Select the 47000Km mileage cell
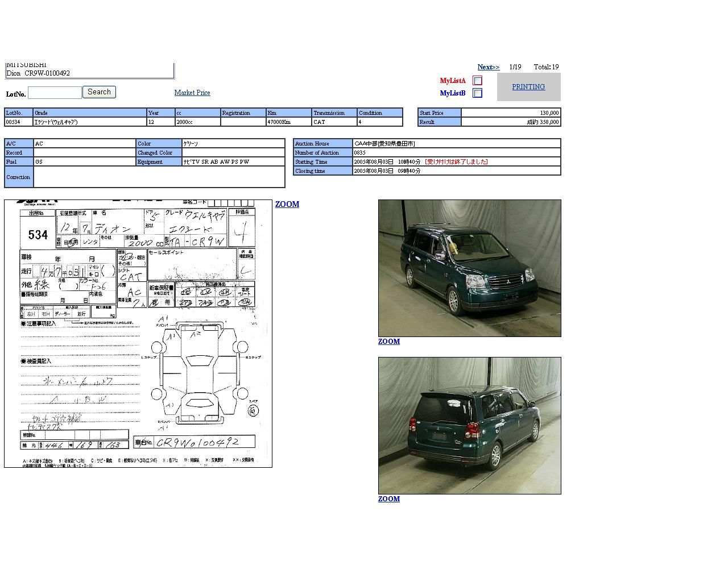The height and width of the screenshot is (582, 728). (289, 122)
